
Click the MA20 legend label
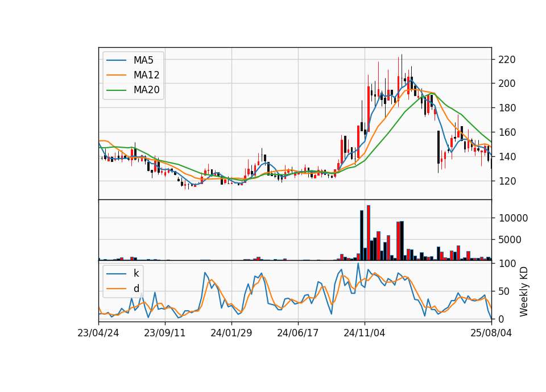click(x=146, y=90)
